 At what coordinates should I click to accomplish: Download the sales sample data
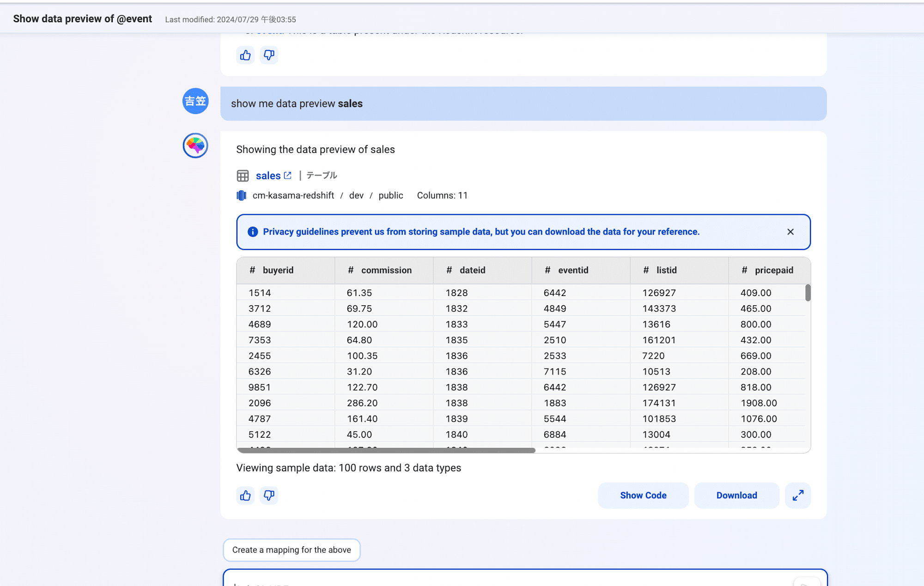pos(736,495)
